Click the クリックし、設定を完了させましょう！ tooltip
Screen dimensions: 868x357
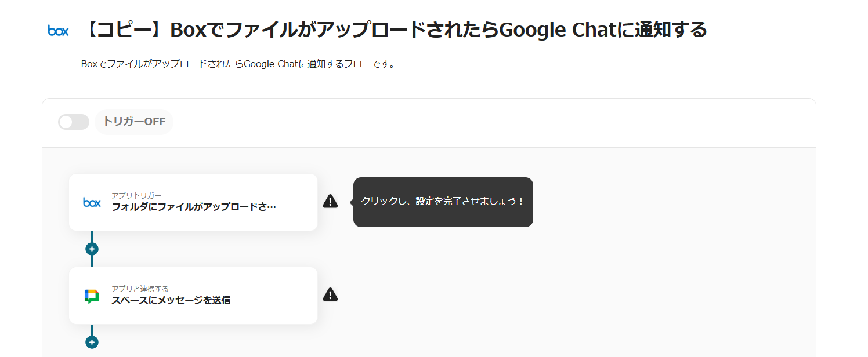coord(443,202)
